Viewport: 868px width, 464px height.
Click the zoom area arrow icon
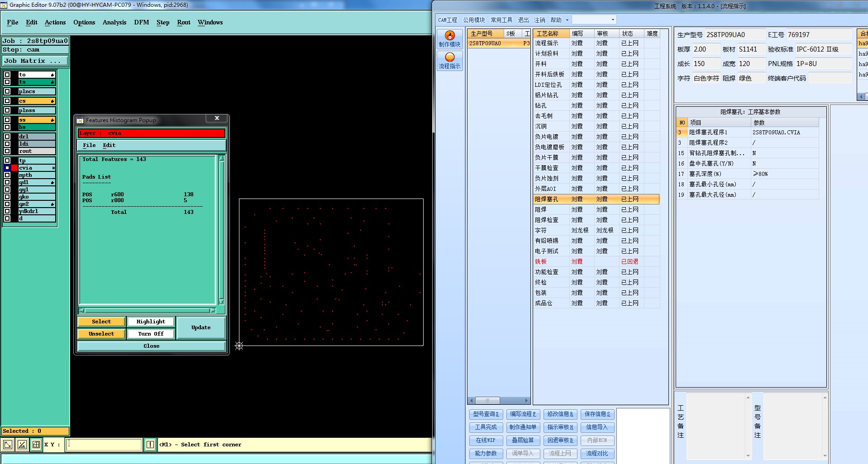click(8, 445)
